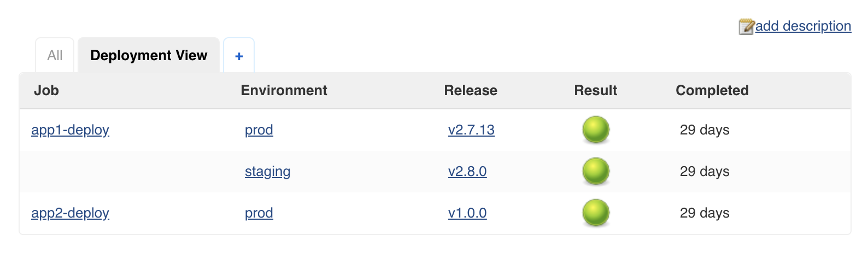Switch to the All tab
The image size is (868, 258).
[x=55, y=55]
